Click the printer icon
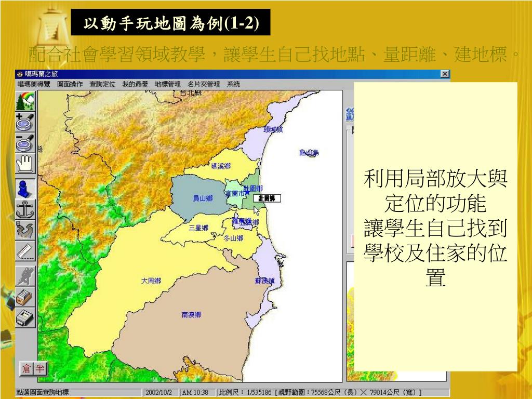 (25, 318)
